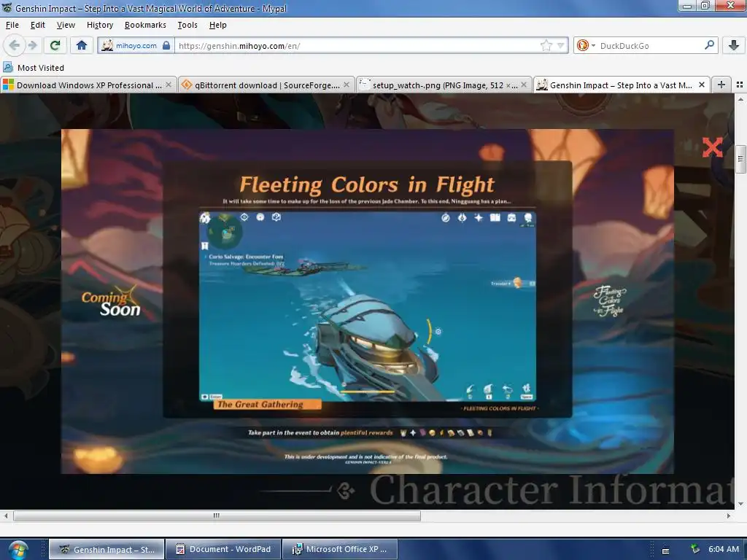Click the vertical scrollbar thumb

(740, 160)
